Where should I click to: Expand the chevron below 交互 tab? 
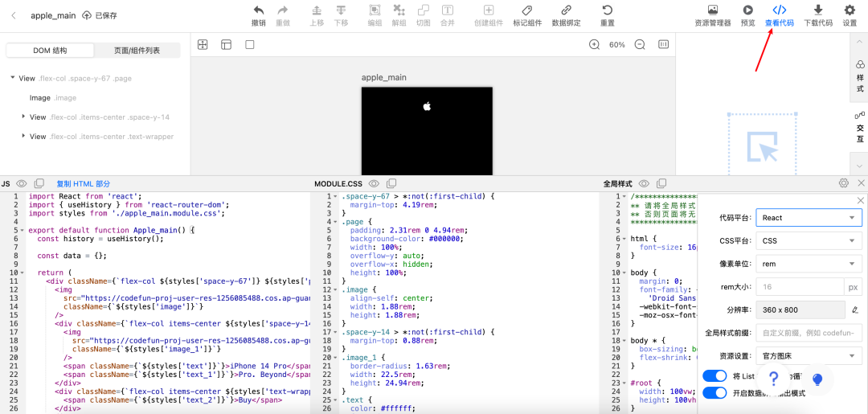pyautogui.click(x=860, y=165)
